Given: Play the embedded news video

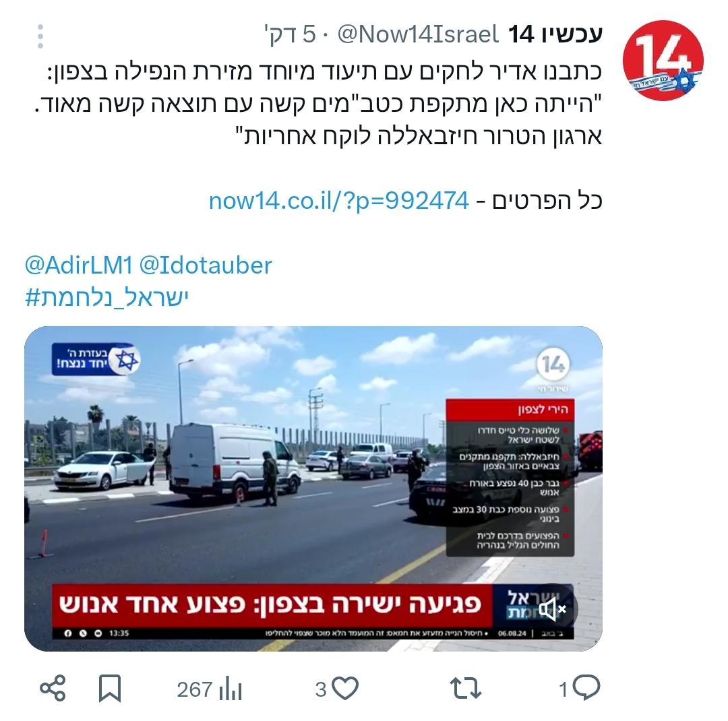Looking at the screenshot, I should 313,489.
